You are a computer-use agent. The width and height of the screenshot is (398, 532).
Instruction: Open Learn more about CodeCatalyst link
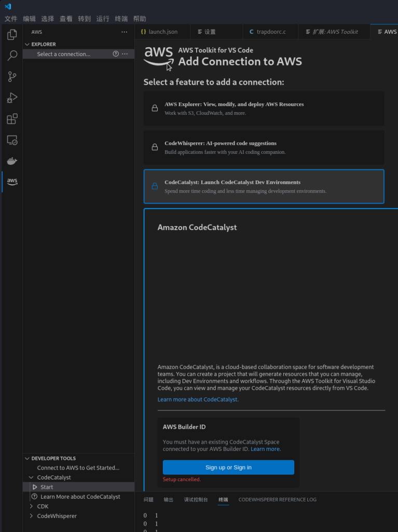coord(198,400)
